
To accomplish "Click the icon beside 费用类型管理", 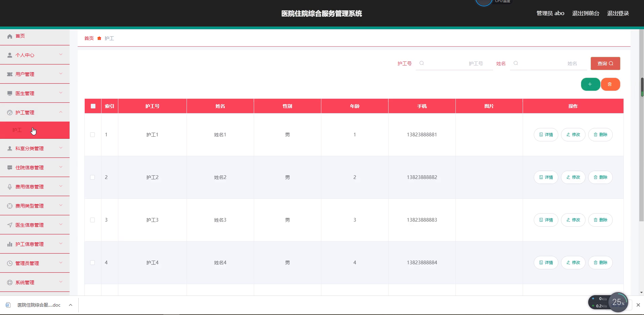I will click(x=10, y=206).
